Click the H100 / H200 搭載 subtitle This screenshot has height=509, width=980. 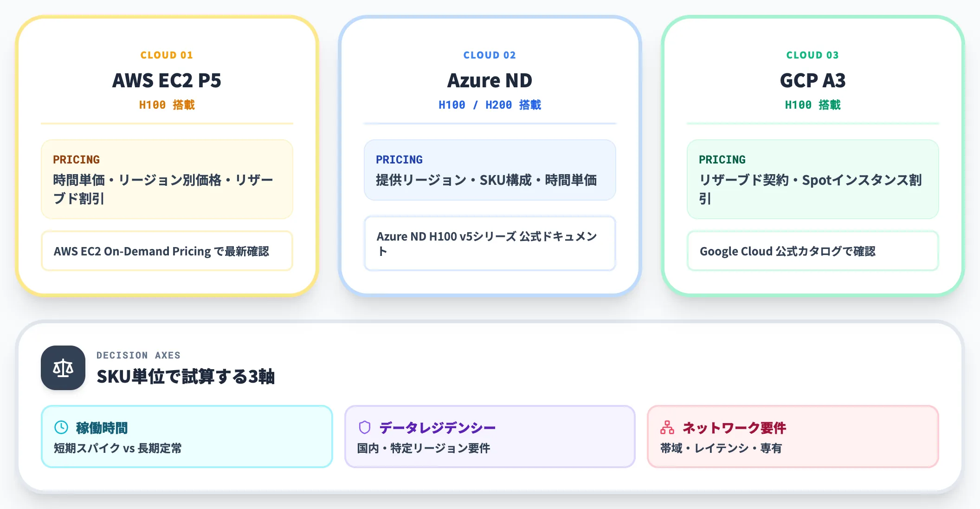(x=490, y=105)
